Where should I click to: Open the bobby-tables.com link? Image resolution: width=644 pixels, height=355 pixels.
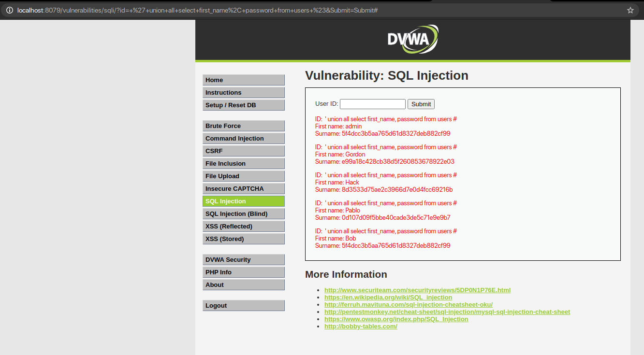(x=361, y=327)
